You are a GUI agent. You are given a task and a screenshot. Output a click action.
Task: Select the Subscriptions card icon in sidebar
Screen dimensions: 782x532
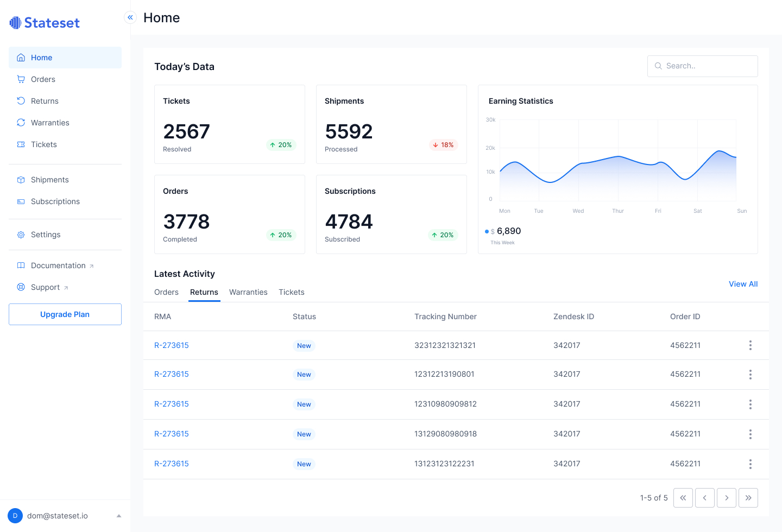point(21,201)
